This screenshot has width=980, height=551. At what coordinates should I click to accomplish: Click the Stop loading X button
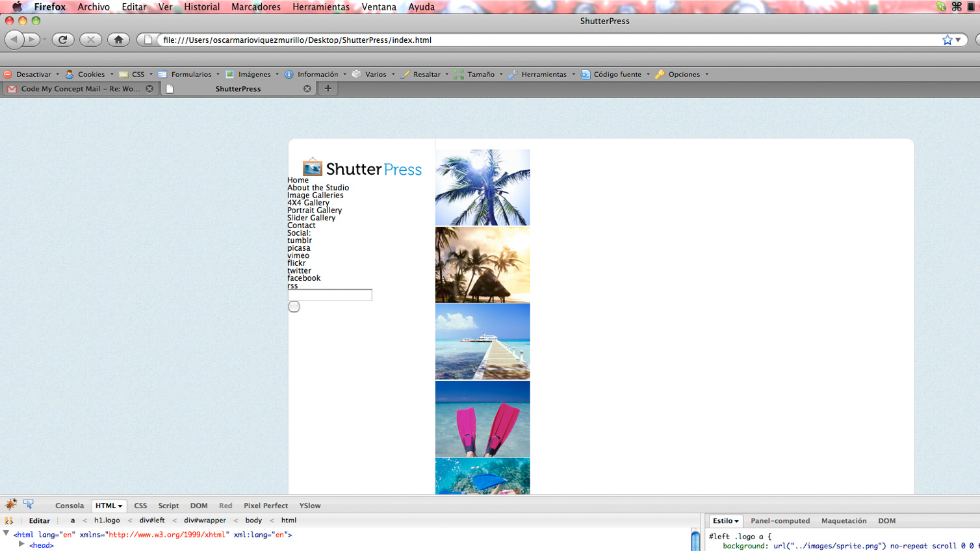91,40
